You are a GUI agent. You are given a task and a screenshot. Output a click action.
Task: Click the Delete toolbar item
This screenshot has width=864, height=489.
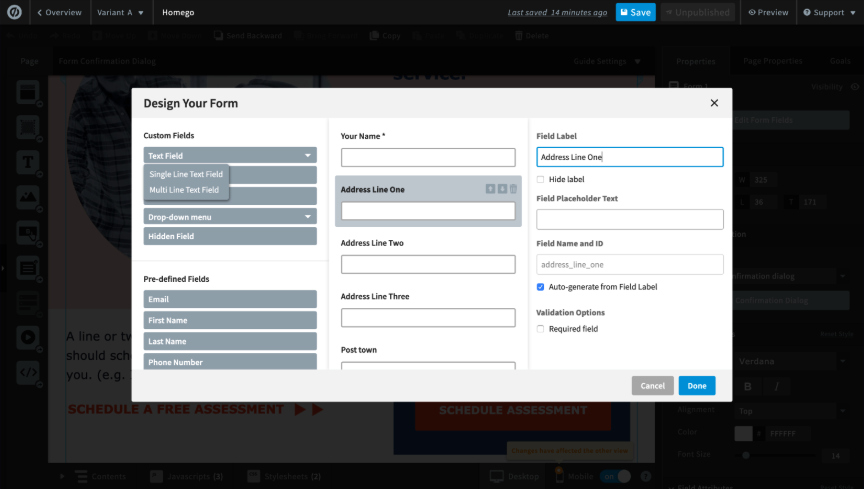(x=532, y=36)
